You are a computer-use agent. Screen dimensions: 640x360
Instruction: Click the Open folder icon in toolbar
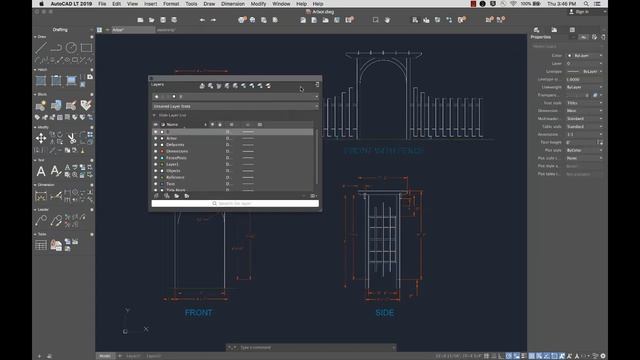(151, 20)
